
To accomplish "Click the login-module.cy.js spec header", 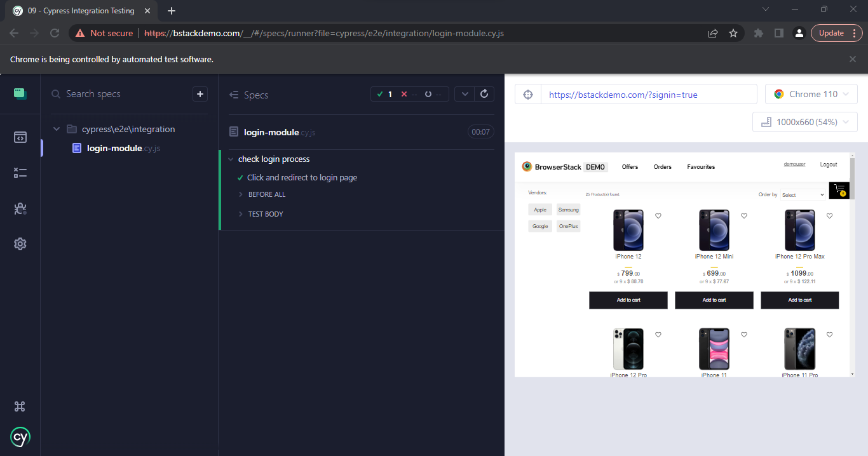I will (x=280, y=132).
